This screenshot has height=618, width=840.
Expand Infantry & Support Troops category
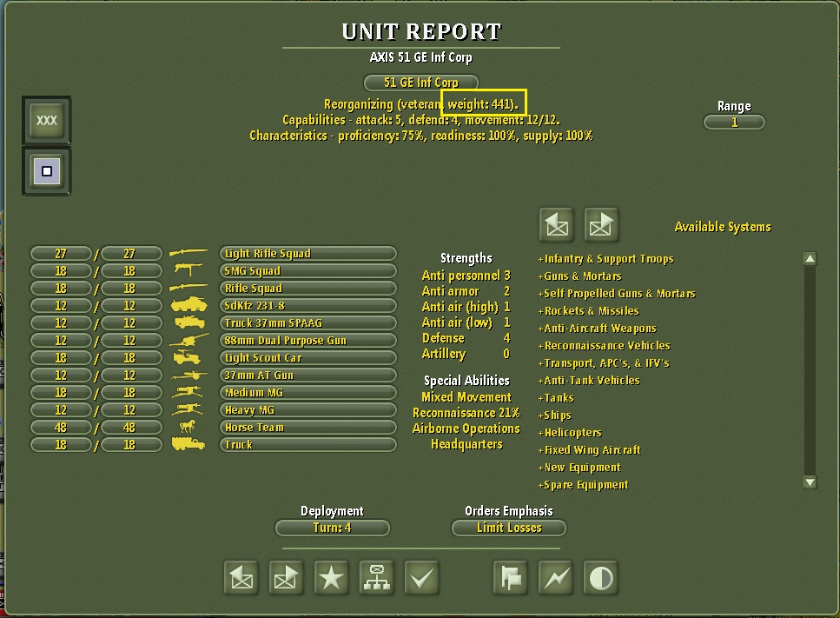coord(605,259)
